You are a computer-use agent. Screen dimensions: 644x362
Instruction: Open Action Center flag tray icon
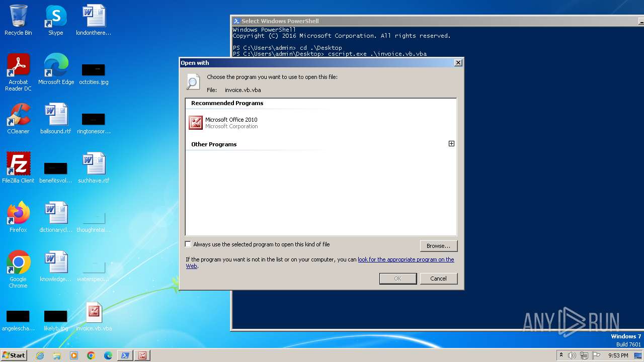click(596, 355)
